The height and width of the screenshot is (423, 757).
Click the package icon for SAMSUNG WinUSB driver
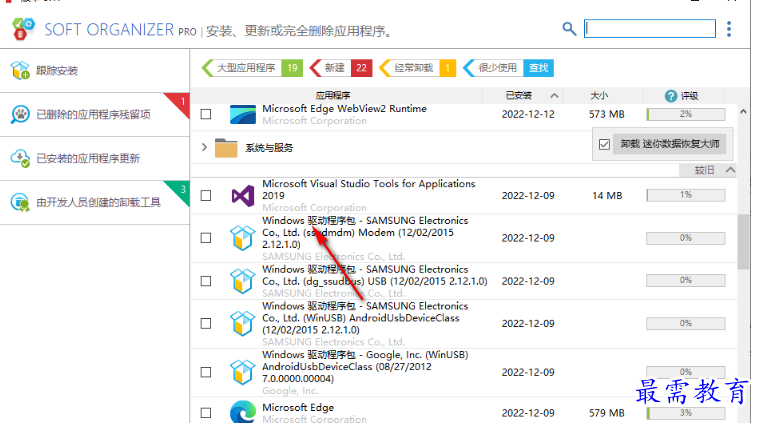(x=242, y=324)
